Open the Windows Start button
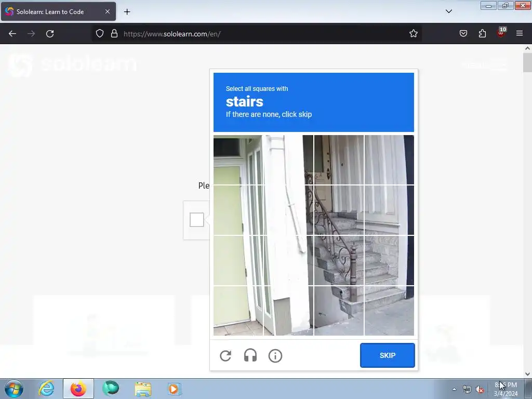The width and height of the screenshot is (532, 399). coord(14,389)
